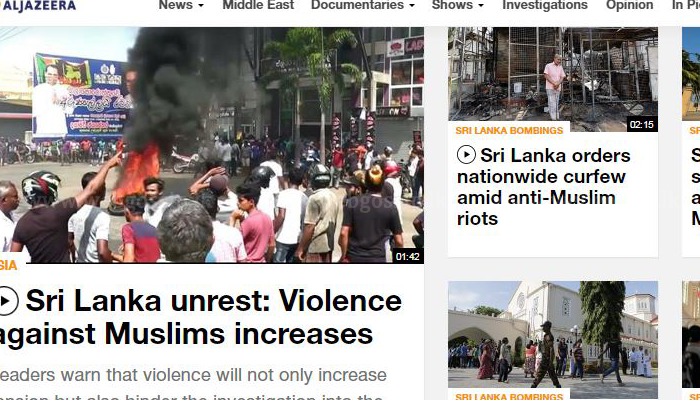Open thumbnail of man in burnt shop
The width and height of the screenshot is (700, 400).
pyautogui.click(x=553, y=79)
